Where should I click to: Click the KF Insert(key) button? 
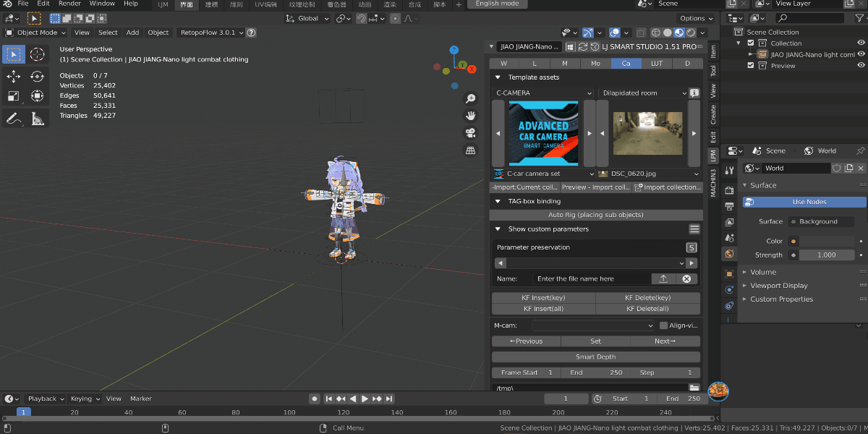[543, 298]
